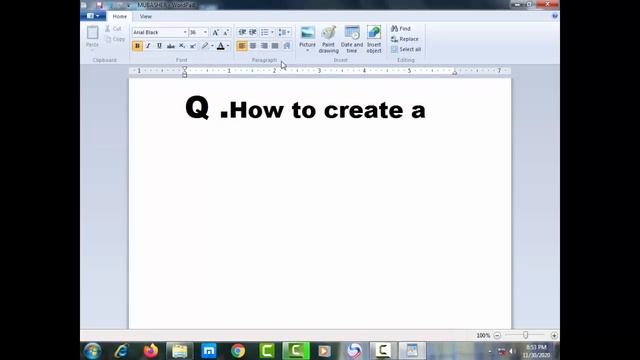Insert a Paint drawing
The height and width of the screenshot is (360, 640).
tap(329, 40)
